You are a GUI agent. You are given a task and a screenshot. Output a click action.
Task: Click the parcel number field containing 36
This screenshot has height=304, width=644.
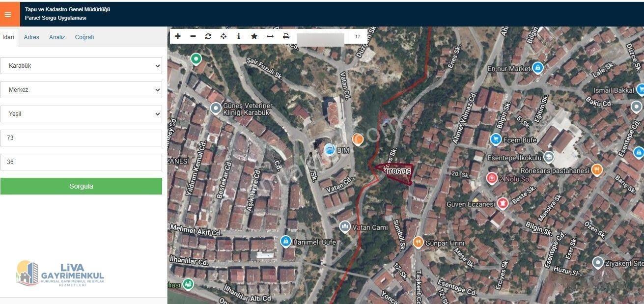pos(81,162)
